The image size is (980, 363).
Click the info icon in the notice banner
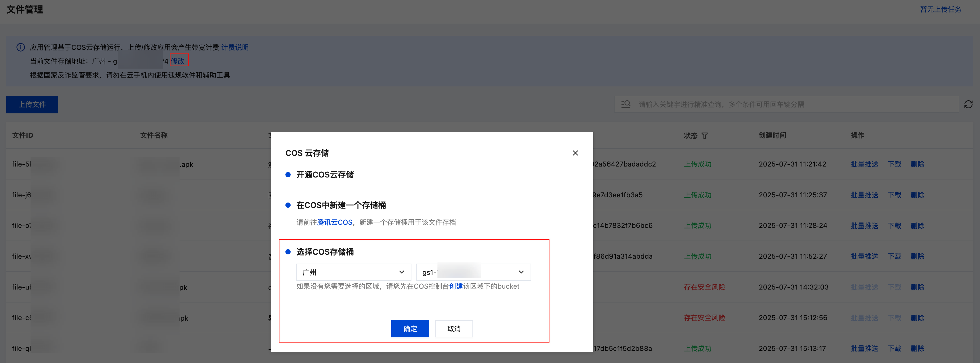click(20, 47)
